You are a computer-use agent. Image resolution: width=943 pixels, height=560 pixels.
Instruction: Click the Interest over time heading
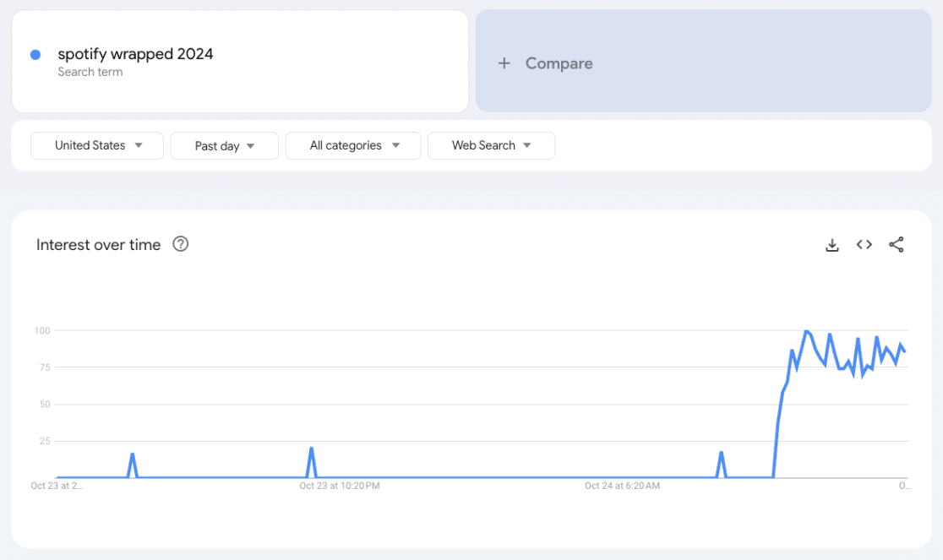tap(98, 244)
